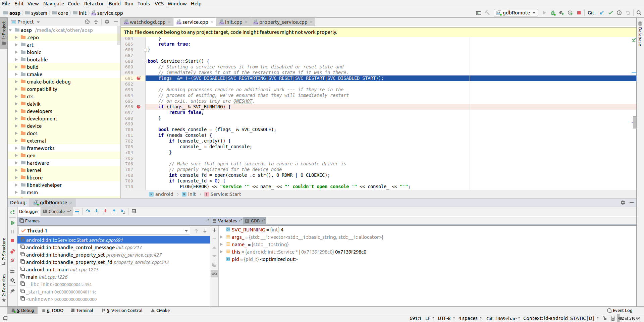Open the Thread-1 frames dropdown

(x=186, y=231)
